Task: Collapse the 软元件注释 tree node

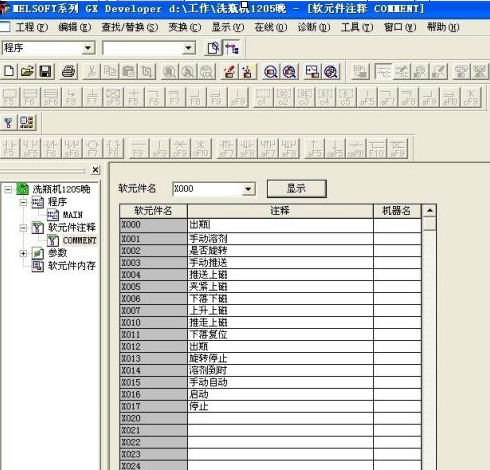Action: [x=23, y=228]
